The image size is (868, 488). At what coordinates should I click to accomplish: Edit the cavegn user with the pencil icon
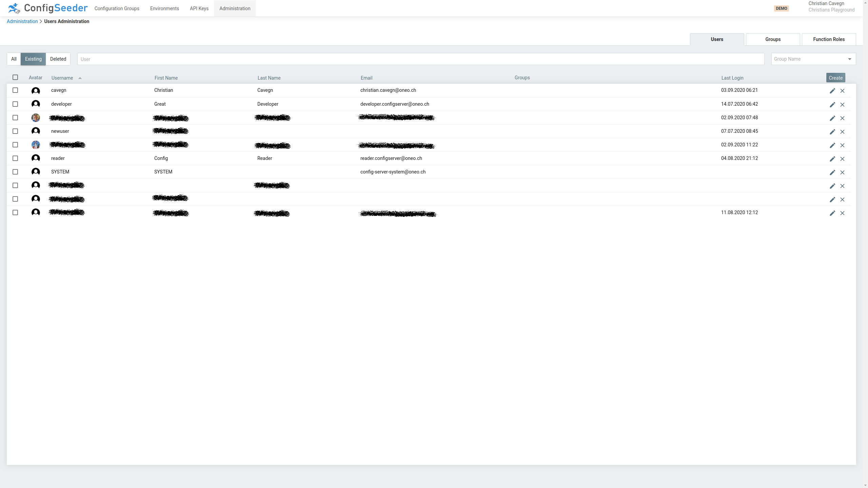tap(832, 90)
